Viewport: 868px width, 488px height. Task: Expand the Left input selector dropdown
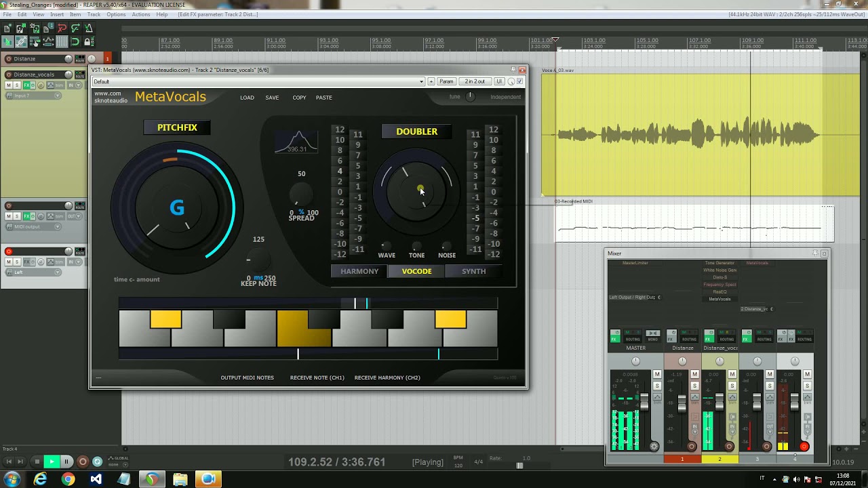pyautogui.click(x=58, y=272)
